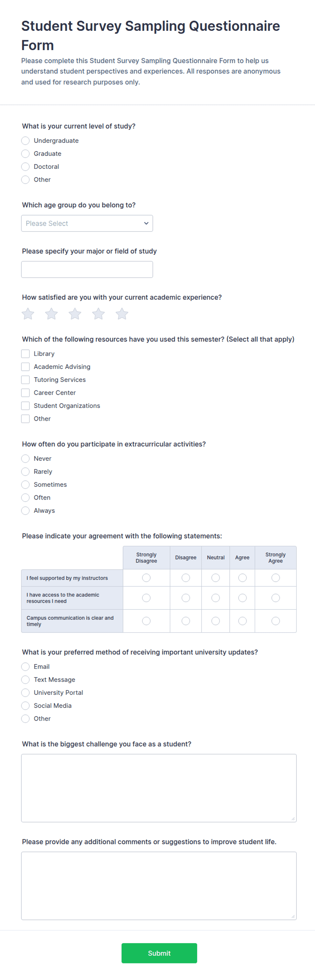Tick the Tutoring Services checkbox
315x980 pixels.
tap(25, 380)
